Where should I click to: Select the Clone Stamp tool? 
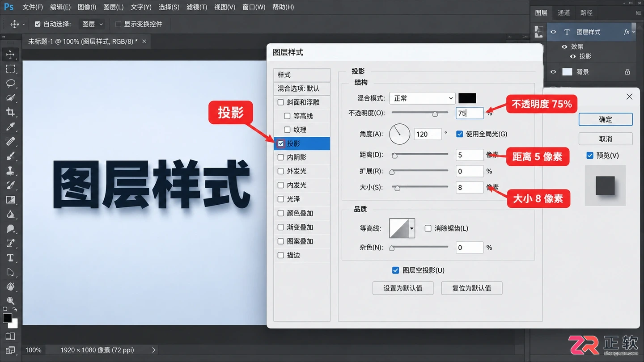click(x=10, y=171)
